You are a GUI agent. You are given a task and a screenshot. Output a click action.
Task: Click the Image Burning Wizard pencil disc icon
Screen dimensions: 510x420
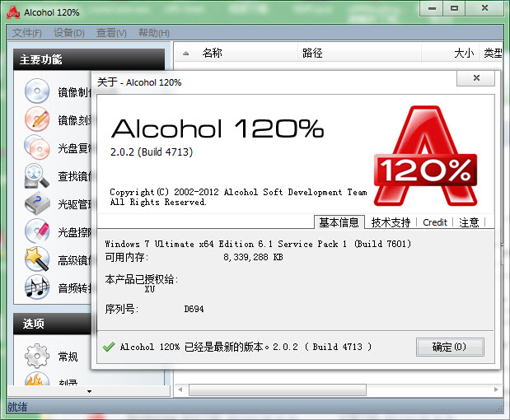(x=37, y=119)
